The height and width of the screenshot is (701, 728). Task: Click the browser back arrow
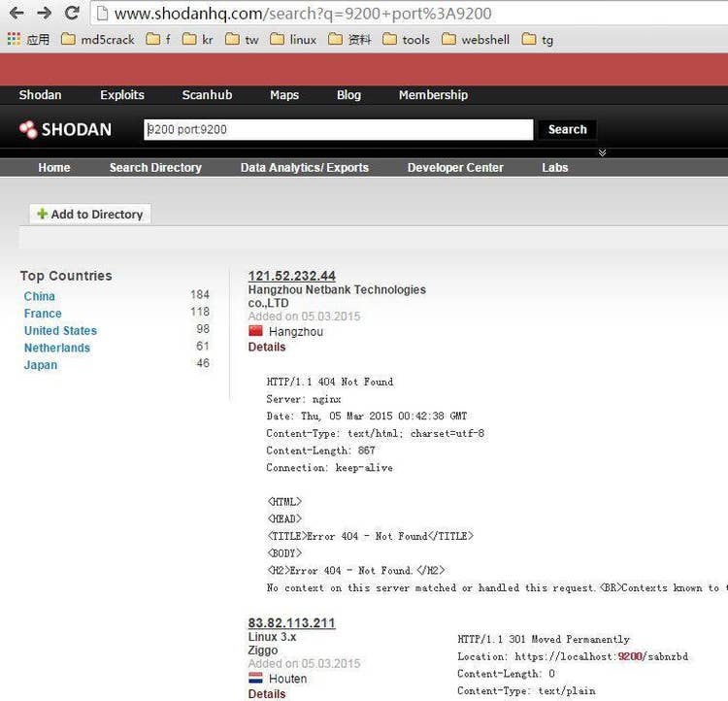point(16,14)
